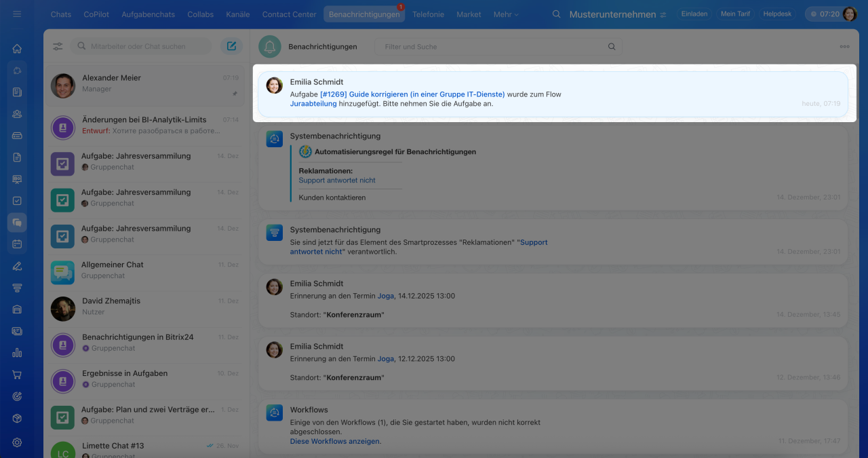Viewport: 868px width, 458px height.
Task: Open the Helpdesk button
Action: click(777, 14)
